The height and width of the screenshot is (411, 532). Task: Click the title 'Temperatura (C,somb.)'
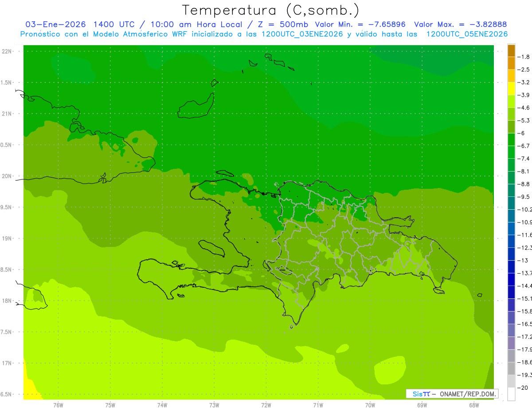click(x=271, y=10)
